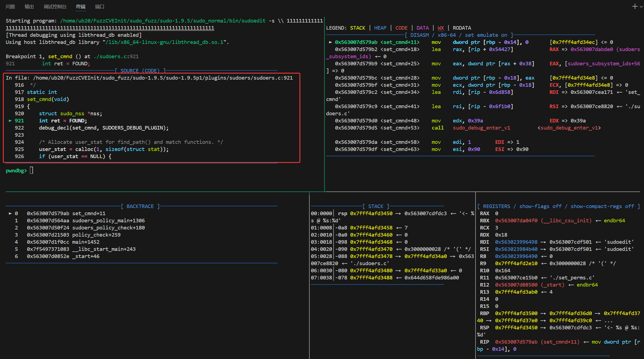The height and width of the screenshot is (359, 644).
Task: Open the 端口 tab
Action: coord(100,7)
